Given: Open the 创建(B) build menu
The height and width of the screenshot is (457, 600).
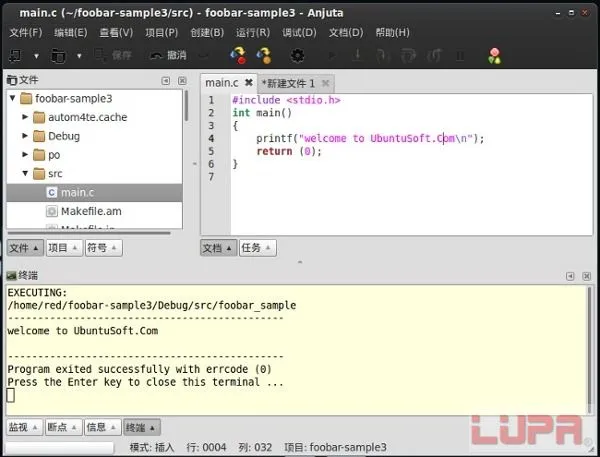Looking at the screenshot, I should [x=207, y=33].
